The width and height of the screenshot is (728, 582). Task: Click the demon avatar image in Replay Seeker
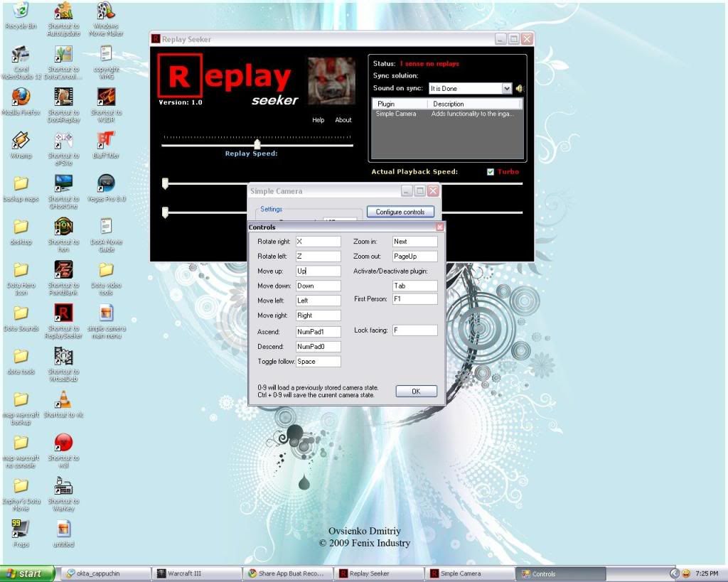(x=331, y=81)
